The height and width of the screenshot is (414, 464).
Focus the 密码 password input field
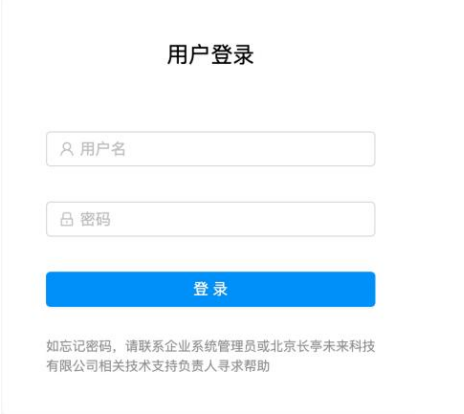click(211, 219)
